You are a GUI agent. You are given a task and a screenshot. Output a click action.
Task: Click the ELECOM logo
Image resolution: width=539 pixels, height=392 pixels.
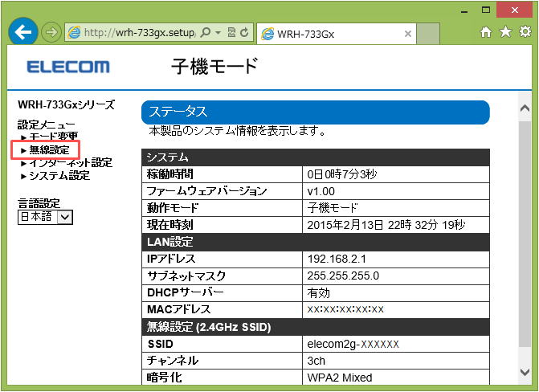pyautogui.click(x=68, y=67)
